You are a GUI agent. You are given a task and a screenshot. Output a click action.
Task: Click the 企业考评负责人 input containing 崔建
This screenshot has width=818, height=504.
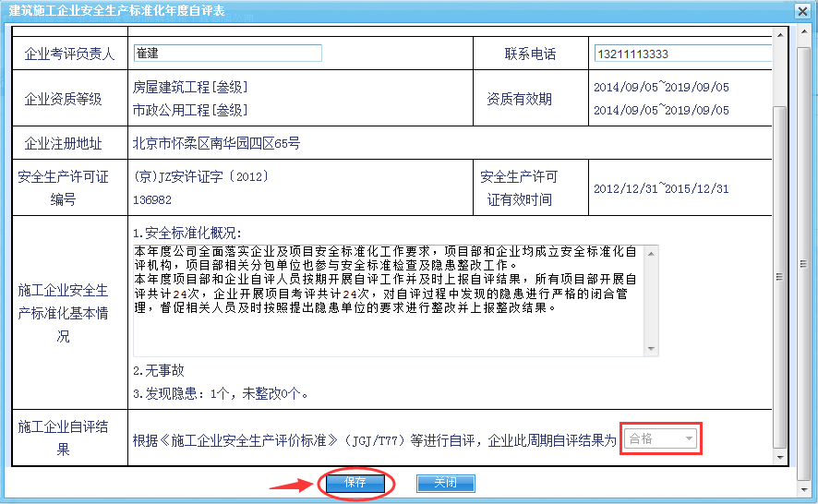coord(227,54)
